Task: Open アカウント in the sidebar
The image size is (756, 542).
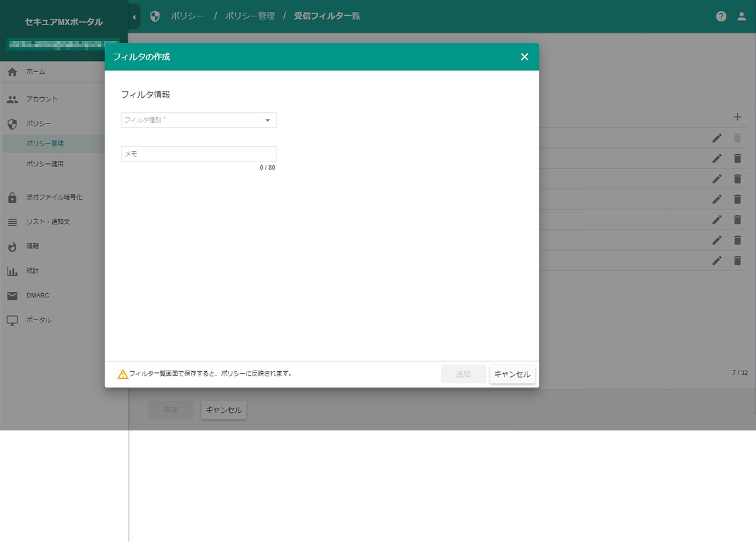Action: [x=42, y=99]
